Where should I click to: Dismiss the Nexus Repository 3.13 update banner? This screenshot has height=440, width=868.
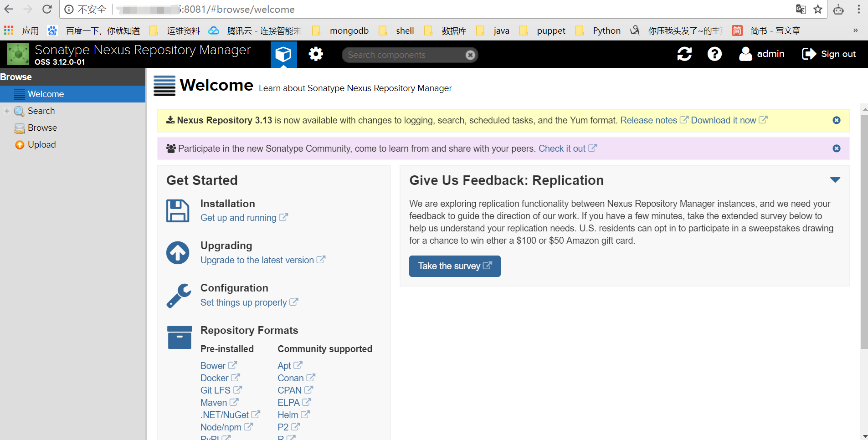837,120
